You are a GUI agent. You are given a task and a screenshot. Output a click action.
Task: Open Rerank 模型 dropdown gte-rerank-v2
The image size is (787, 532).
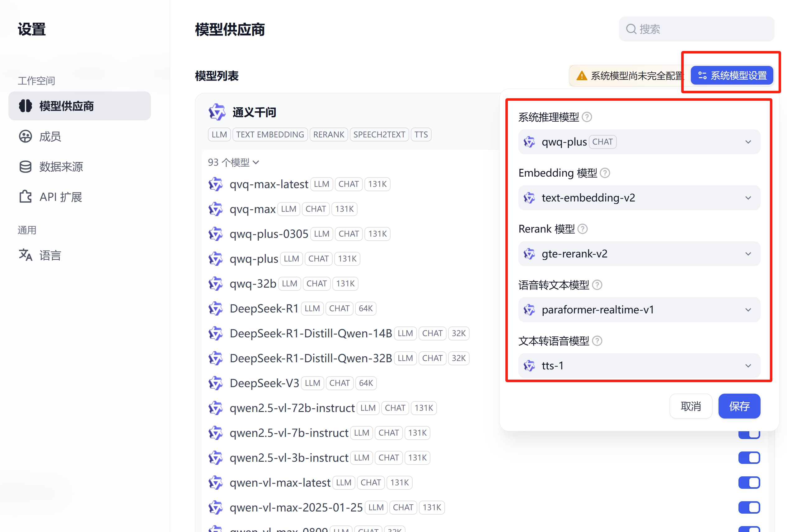[639, 254]
